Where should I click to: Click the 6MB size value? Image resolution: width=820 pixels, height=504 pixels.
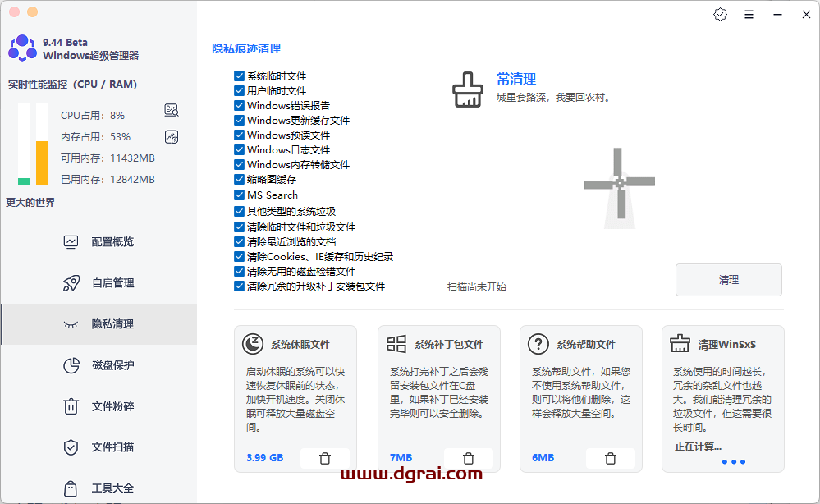pyautogui.click(x=543, y=458)
